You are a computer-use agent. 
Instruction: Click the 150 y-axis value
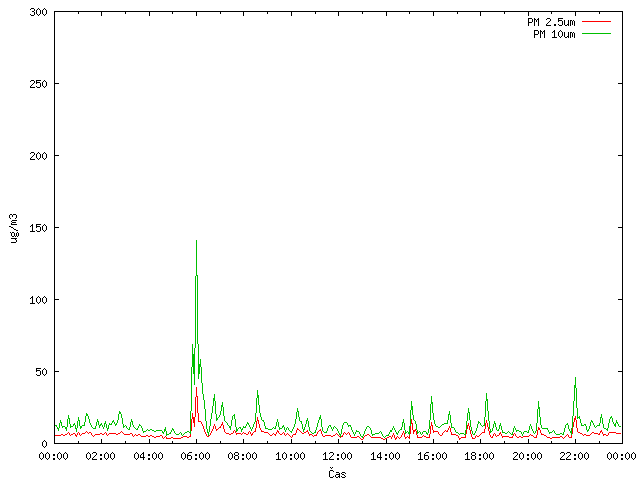[x=38, y=228]
